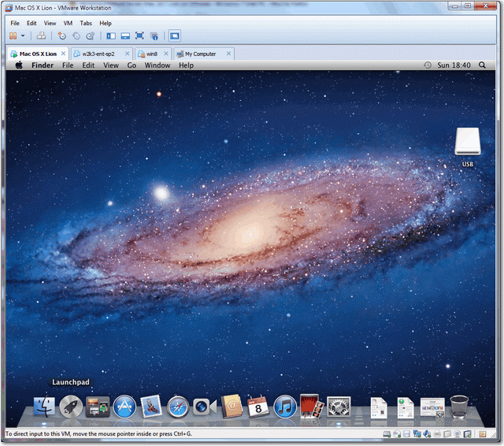Revert VM to previous snapshot icon
The width and height of the screenshot is (504, 446).
(76, 36)
